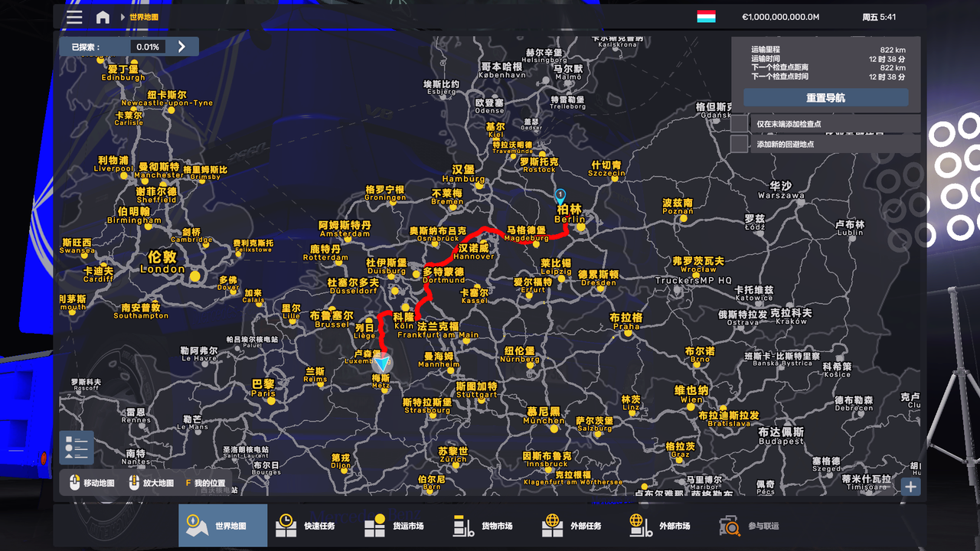Click the game time 周五 5:41
The height and width of the screenshot is (551, 980).
(879, 17)
